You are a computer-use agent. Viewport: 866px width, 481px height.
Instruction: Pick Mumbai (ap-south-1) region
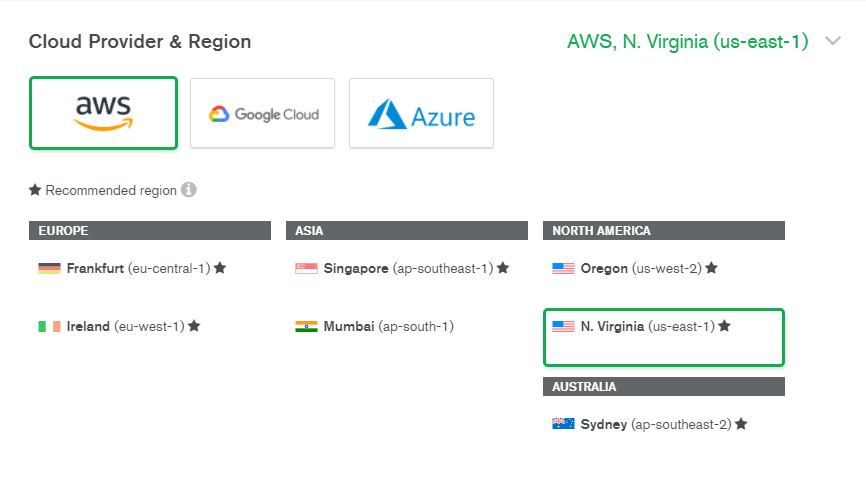pyautogui.click(x=388, y=326)
